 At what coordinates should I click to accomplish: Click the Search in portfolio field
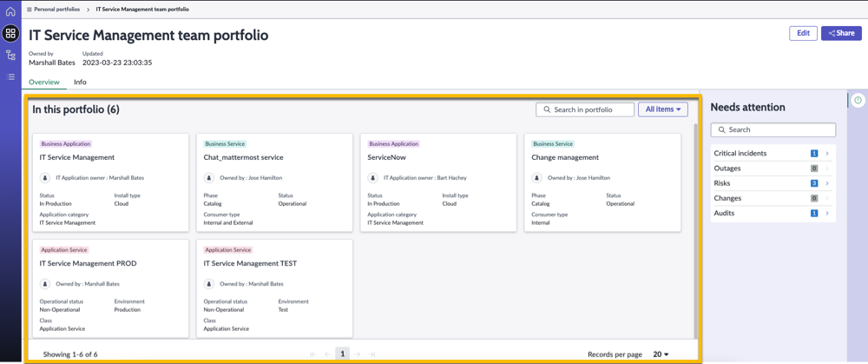pyautogui.click(x=585, y=109)
